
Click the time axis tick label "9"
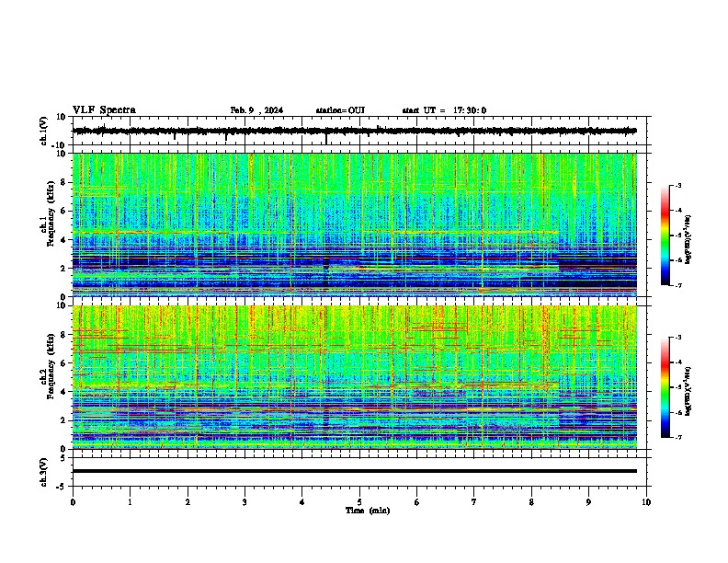[588, 502]
